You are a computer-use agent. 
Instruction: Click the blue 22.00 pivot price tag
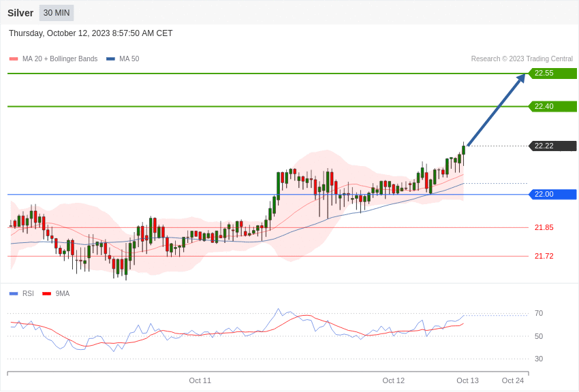point(553,194)
